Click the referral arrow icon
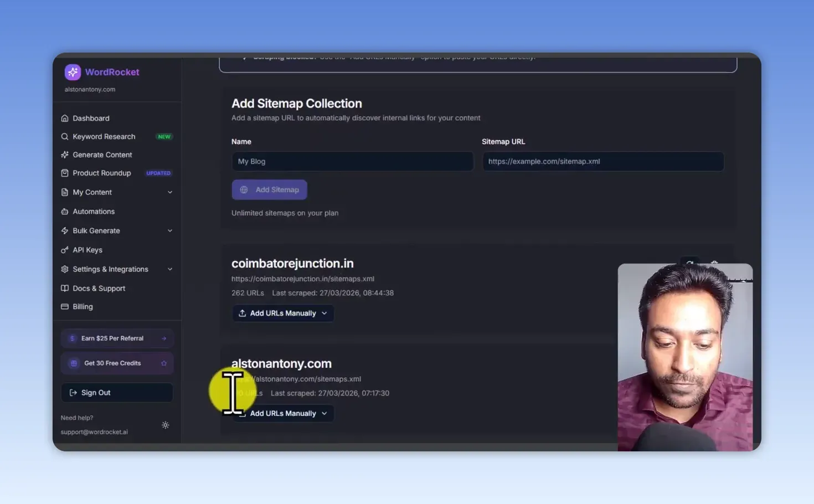Image resolution: width=814 pixels, height=504 pixels. pos(164,338)
